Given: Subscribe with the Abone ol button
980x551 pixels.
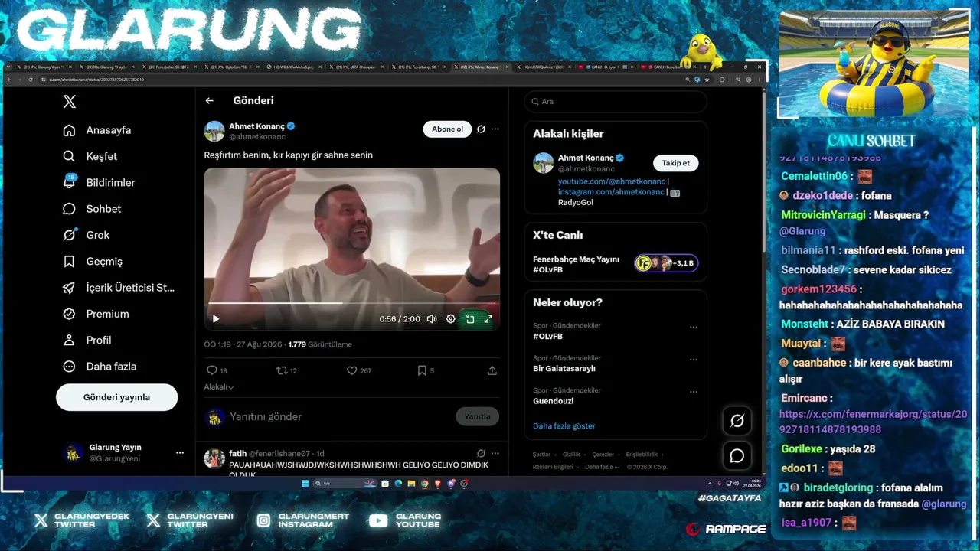Looking at the screenshot, I should coord(447,129).
